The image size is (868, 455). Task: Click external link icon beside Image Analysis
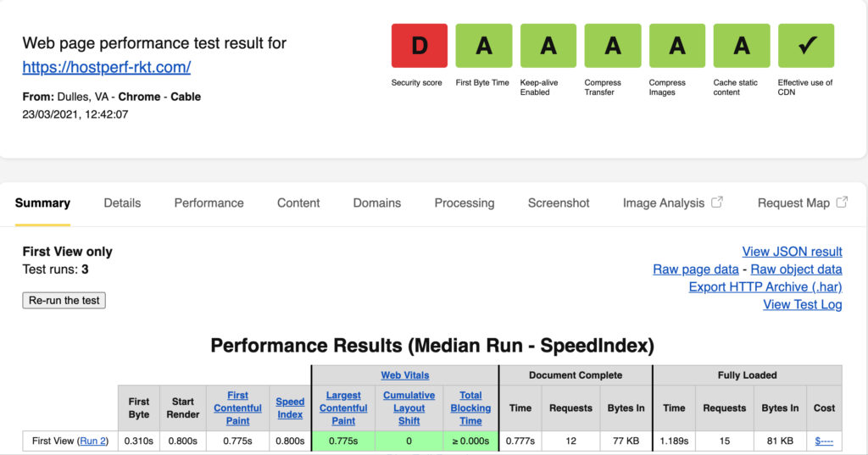[x=717, y=202]
